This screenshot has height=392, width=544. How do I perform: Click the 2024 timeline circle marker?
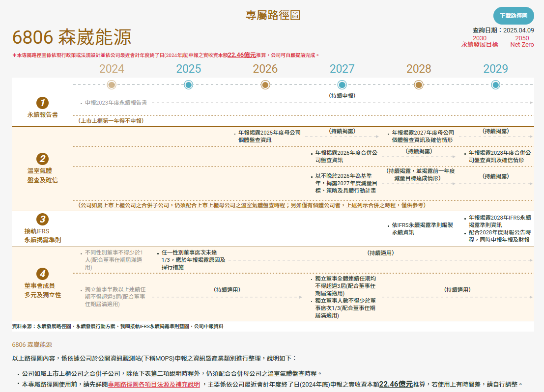(112, 85)
